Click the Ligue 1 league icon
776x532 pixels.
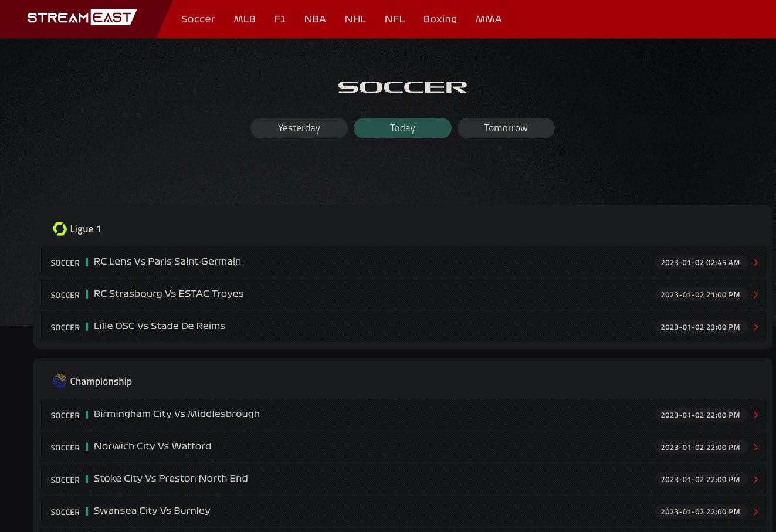(60, 229)
